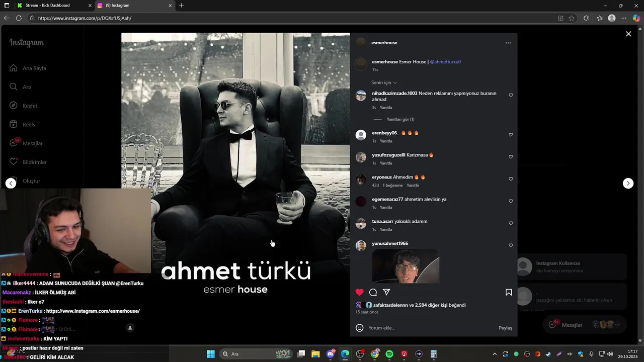Image resolution: width=644 pixels, height=362 pixels.
Task: Open browser extensions puzzle icon
Action: pos(586,18)
